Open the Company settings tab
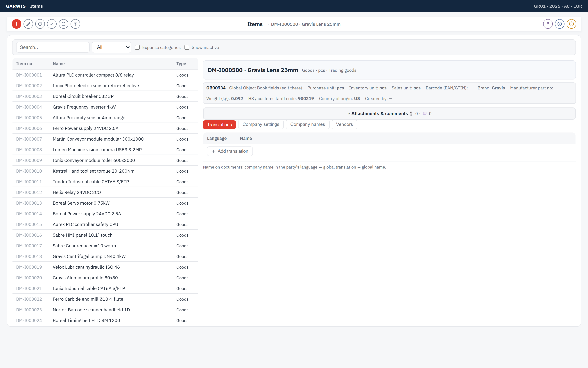Screen dimensions: 588x368 (261, 124)
